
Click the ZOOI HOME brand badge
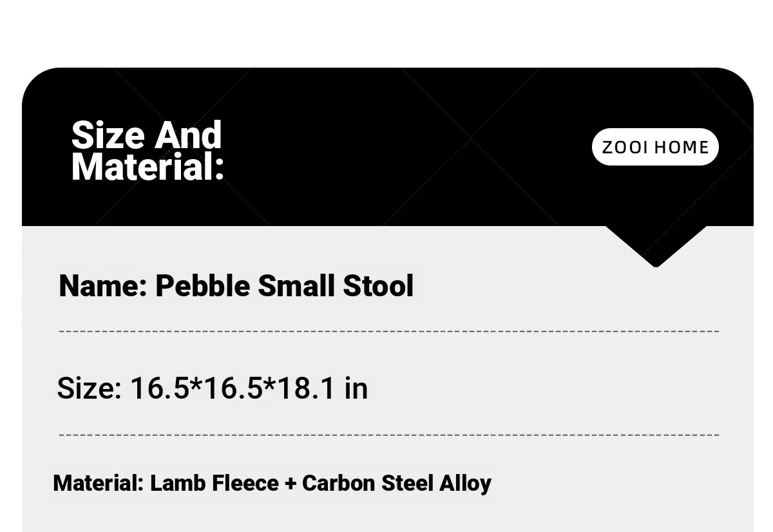tap(654, 147)
